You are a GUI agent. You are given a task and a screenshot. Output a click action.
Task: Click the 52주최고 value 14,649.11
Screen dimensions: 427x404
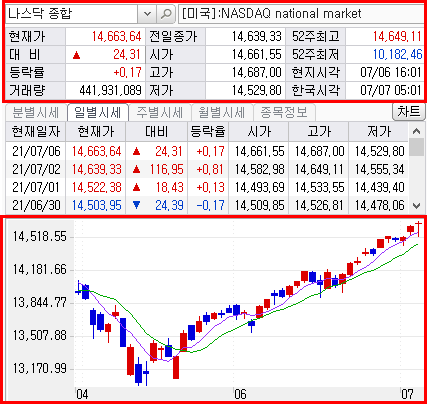(397, 36)
